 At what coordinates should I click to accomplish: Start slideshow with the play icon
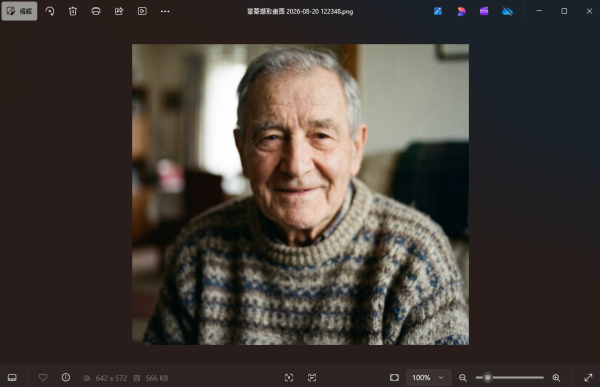tap(142, 11)
